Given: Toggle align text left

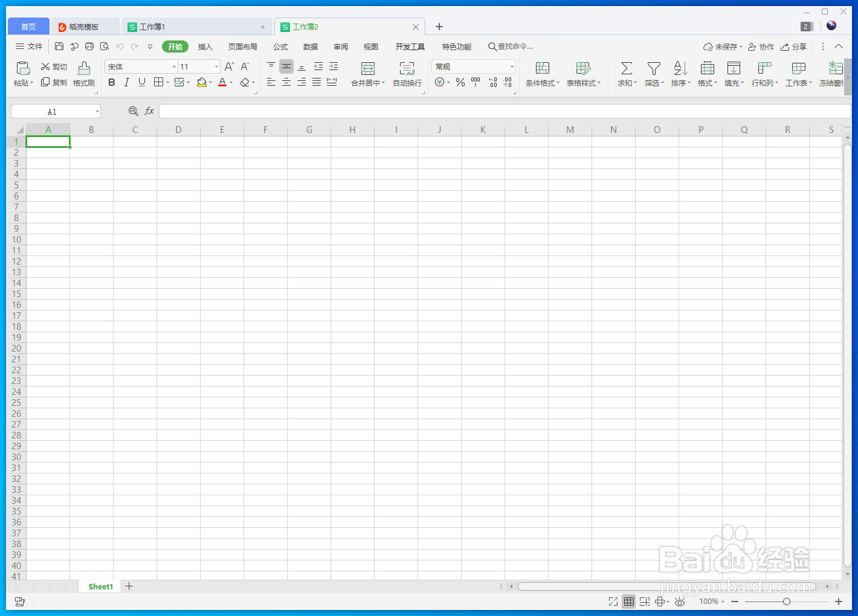Looking at the screenshot, I should click(271, 82).
